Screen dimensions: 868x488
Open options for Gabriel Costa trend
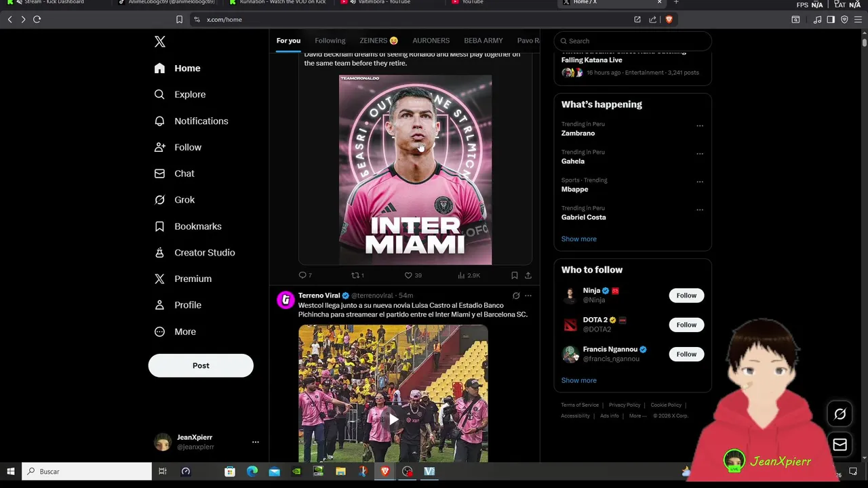click(x=700, y=210)
